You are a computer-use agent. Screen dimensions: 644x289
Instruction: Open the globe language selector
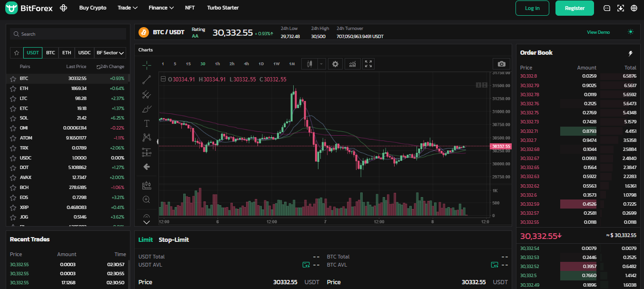click(634, 8)
